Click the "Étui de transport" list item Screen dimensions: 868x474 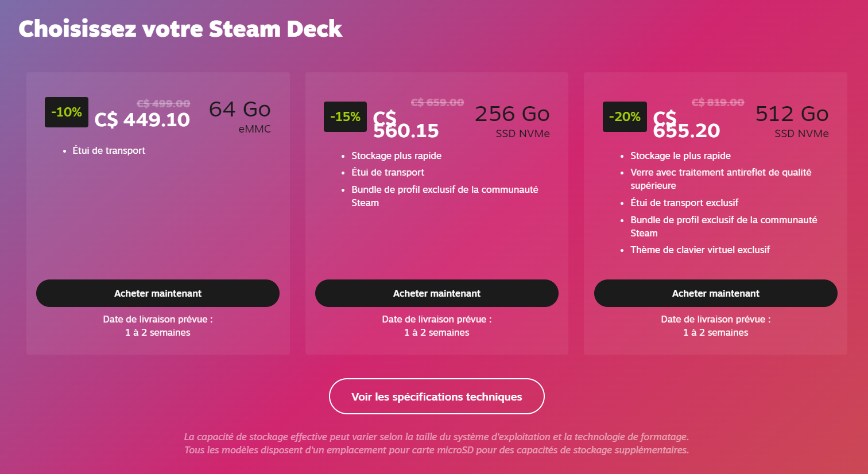coord(108,150)
